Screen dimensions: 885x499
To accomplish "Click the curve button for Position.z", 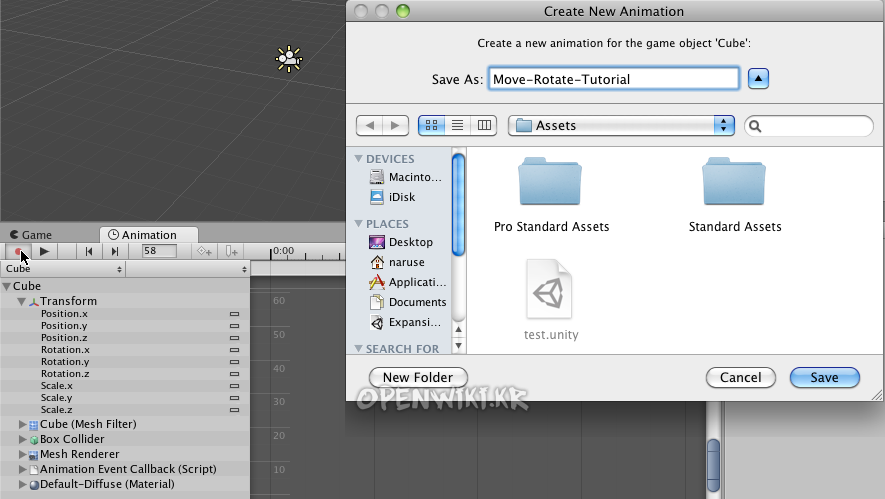I will 234,338.
